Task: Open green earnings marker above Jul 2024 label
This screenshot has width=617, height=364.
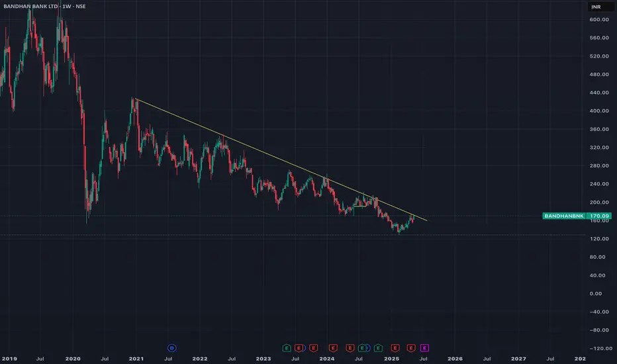Action: point(362,348)
